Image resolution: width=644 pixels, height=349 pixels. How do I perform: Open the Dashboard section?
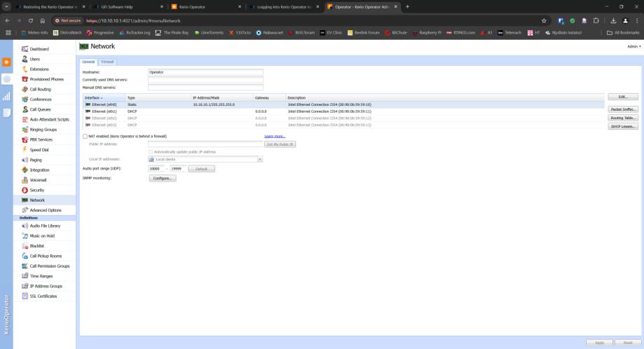39,49
